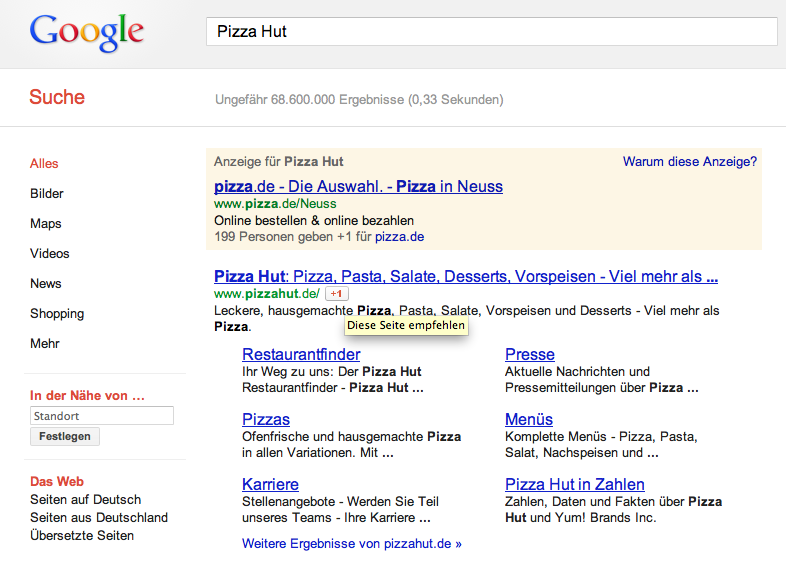Click the Pizza Hut search input field

coord(491,31)
